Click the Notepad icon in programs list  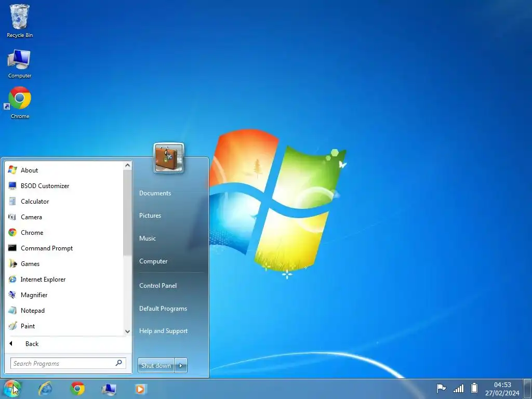[12, 311]
